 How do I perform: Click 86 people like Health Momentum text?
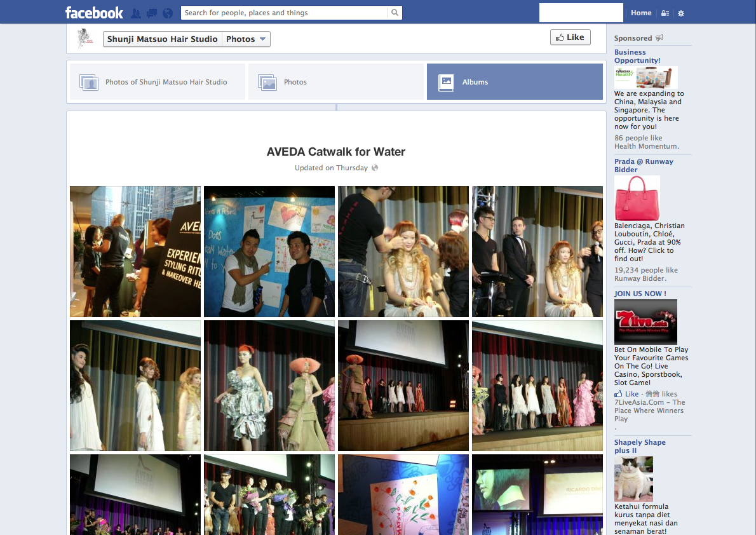coord(647,142)
